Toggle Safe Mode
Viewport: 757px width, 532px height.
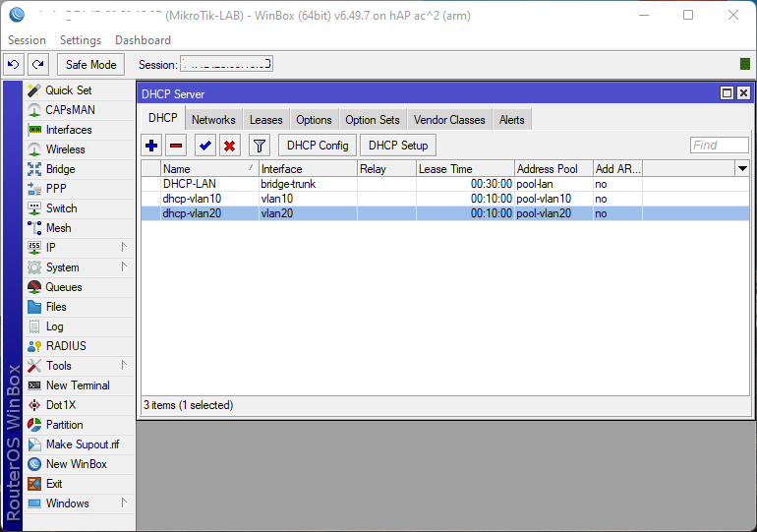pos(90,65)
